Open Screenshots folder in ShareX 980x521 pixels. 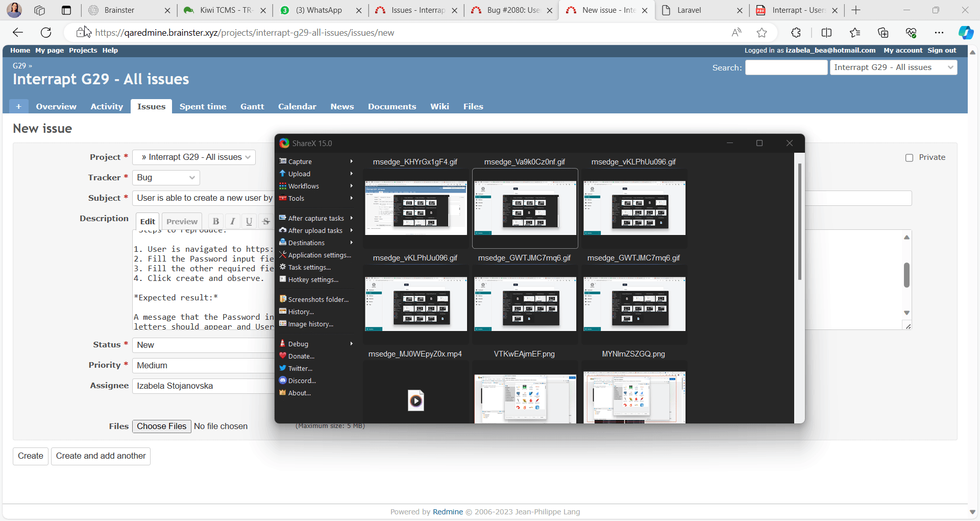tap(318, 299)
